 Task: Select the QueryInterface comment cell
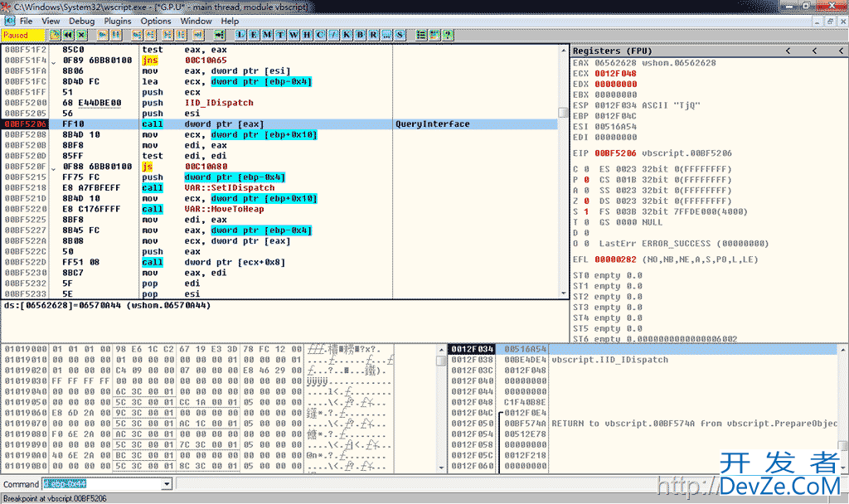[433, 124]
